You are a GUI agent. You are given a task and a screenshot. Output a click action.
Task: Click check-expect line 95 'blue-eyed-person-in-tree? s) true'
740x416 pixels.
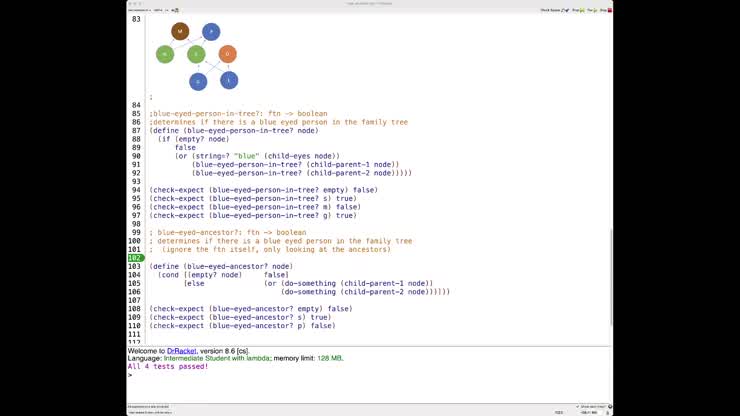tap(253, 198)
